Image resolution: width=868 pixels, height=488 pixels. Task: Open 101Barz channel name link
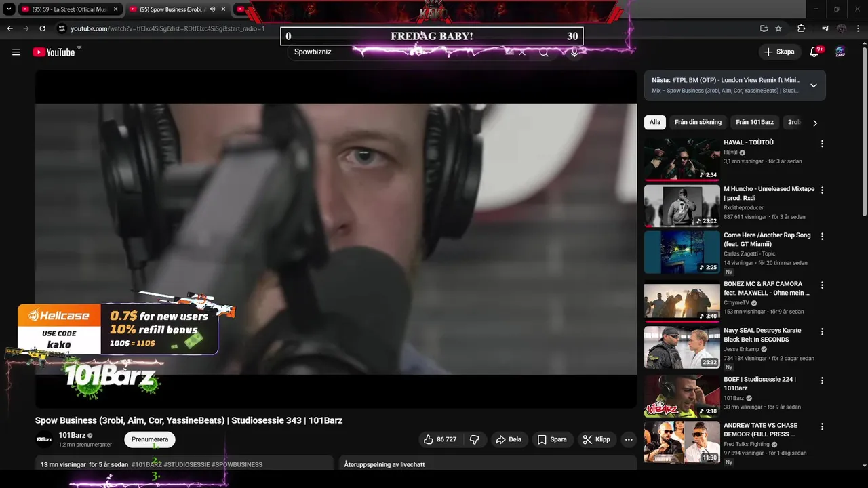[72, 436]
